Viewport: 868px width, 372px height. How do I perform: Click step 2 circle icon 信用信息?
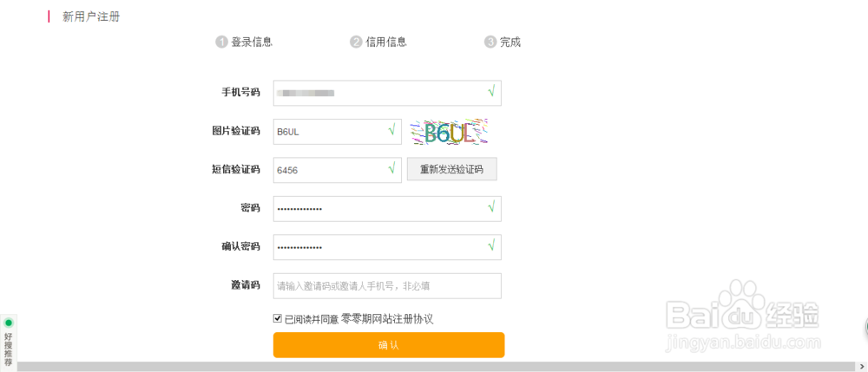click(356, 42)
